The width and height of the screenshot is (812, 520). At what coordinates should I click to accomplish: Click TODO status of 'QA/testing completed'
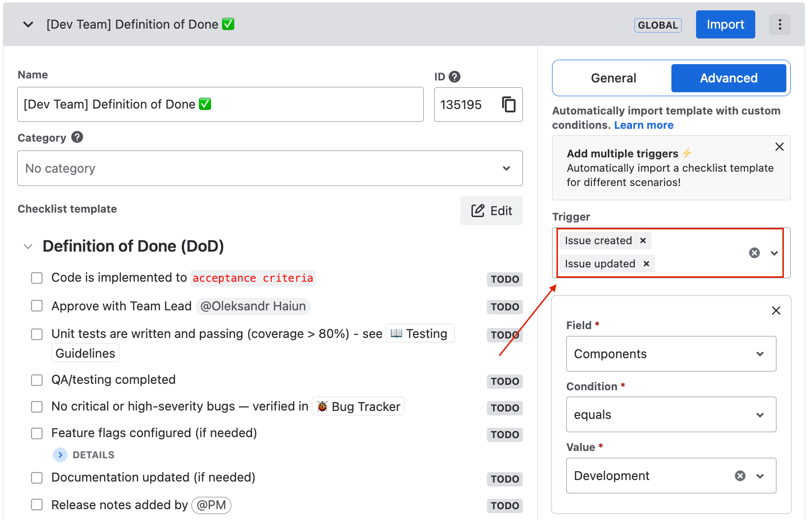(x=505, y=381)
